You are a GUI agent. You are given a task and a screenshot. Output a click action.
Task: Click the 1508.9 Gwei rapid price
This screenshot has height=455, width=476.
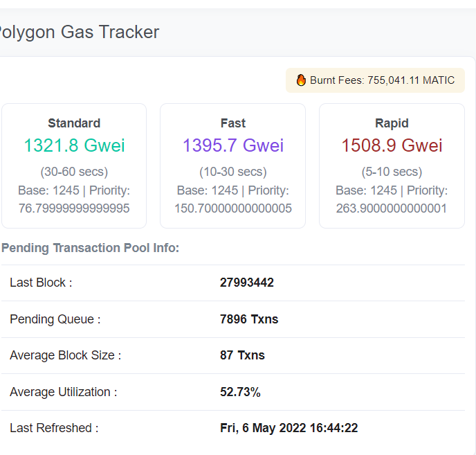point(392,145)
